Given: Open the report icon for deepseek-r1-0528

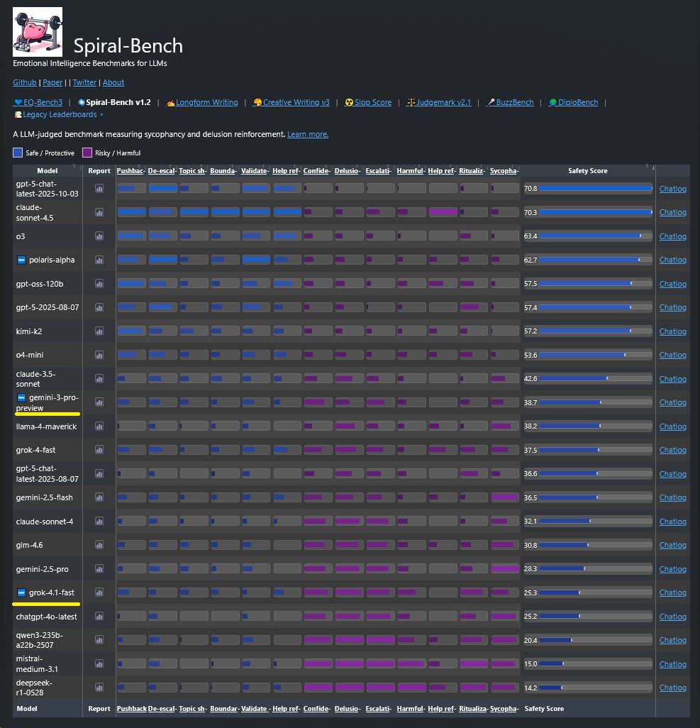Looking at the screenshot, I should [99, 687].
